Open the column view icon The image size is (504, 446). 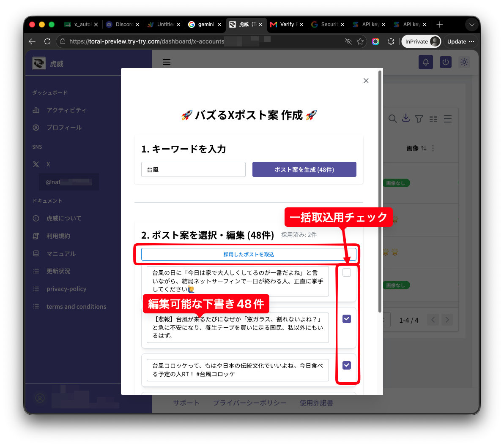tap(433, 119)
